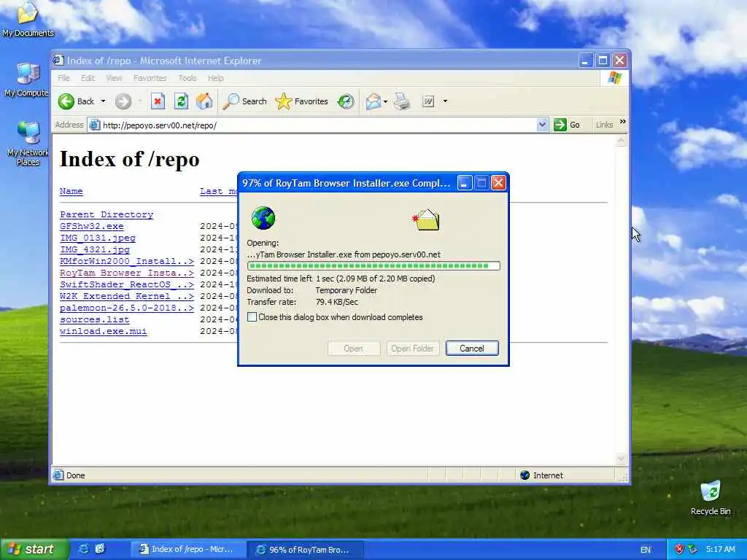The image size is (747, 560).
Task: Click the red security shield tray icon
Action: point(679,550)
